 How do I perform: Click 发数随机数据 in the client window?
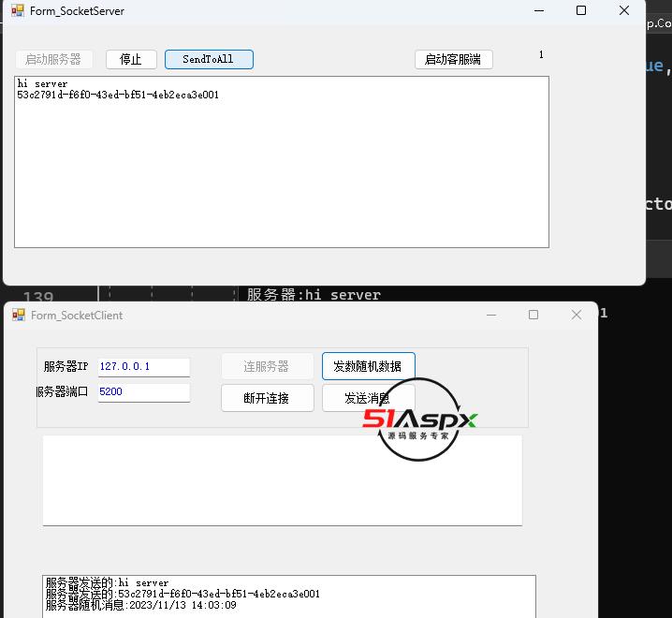(368, 366)
